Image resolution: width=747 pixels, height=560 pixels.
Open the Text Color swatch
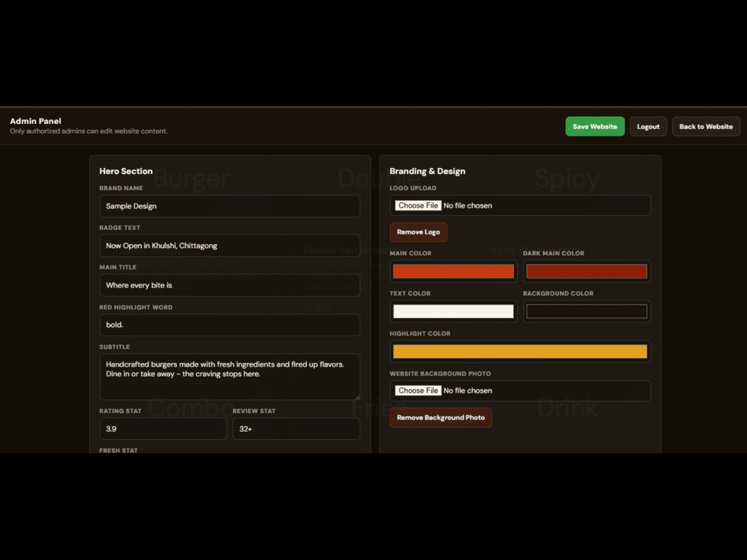pos(453,311)
